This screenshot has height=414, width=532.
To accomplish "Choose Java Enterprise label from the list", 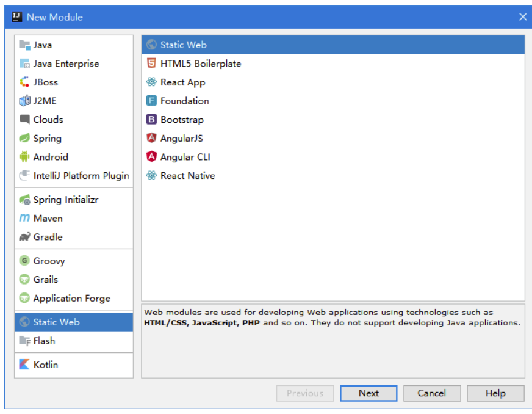I will pos(66,64).
